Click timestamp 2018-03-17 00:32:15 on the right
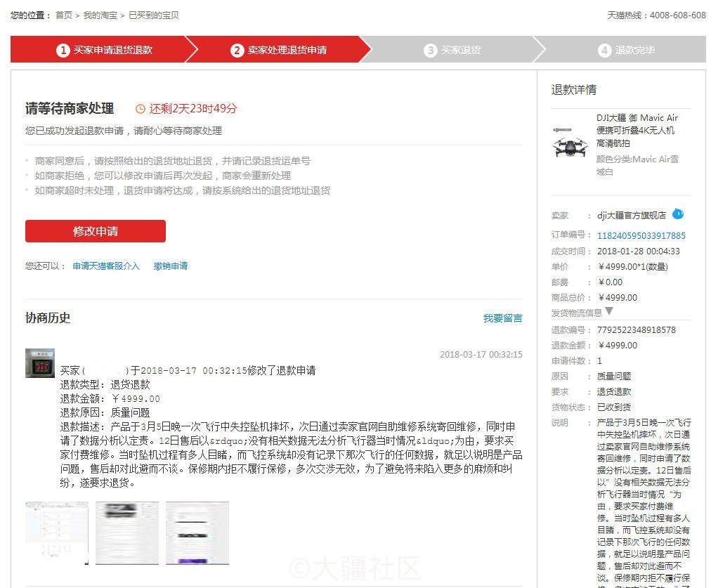Image resolution: width=711 pixels, height=588 pixels. point(481,355)
